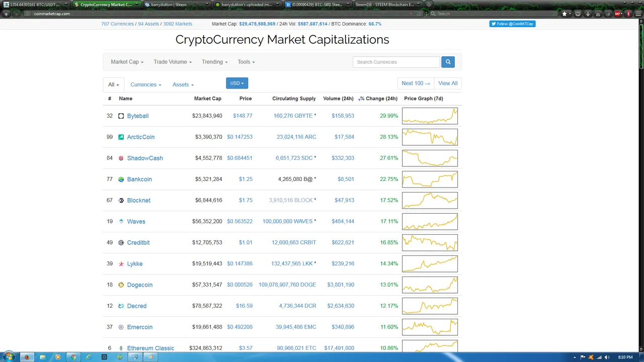This screenshot has width=644, height=362.
Task: Open the Market Cap dropdown menu
Action: coord(127,62)
